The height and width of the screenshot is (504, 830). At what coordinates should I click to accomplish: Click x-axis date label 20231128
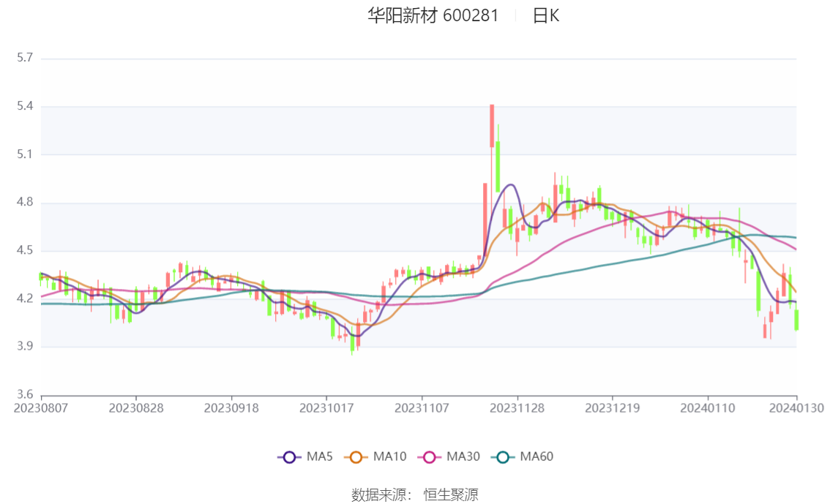point(517,408)
